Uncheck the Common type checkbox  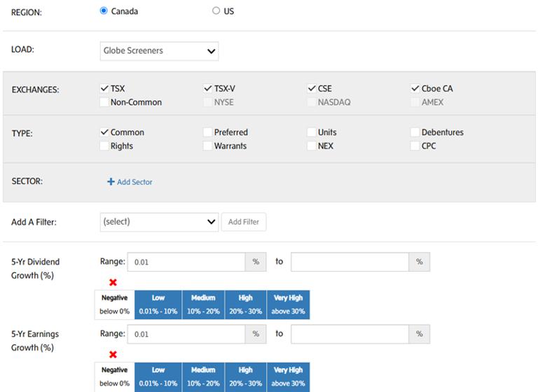point(104,132)
